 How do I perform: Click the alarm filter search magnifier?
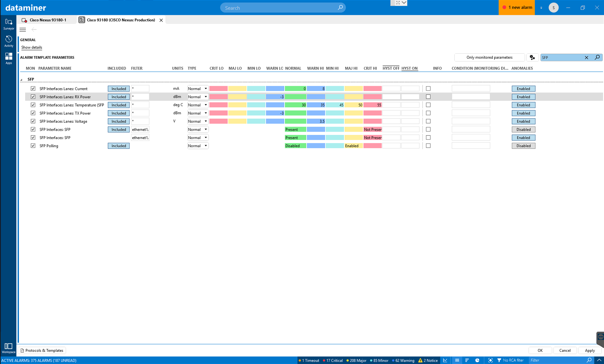(589, 360)
